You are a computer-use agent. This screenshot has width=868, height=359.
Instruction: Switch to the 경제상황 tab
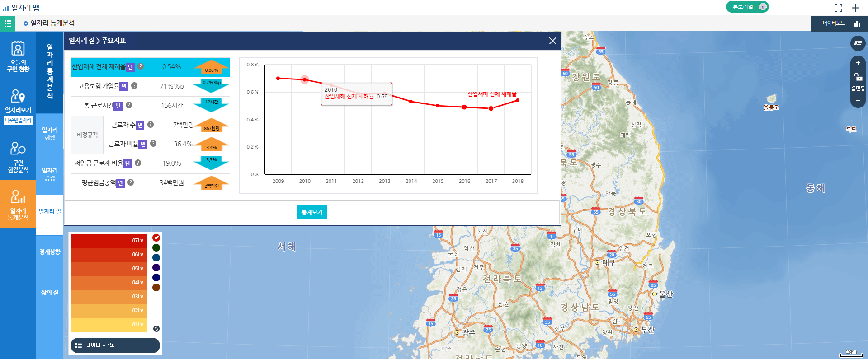(x=50, y=252)
